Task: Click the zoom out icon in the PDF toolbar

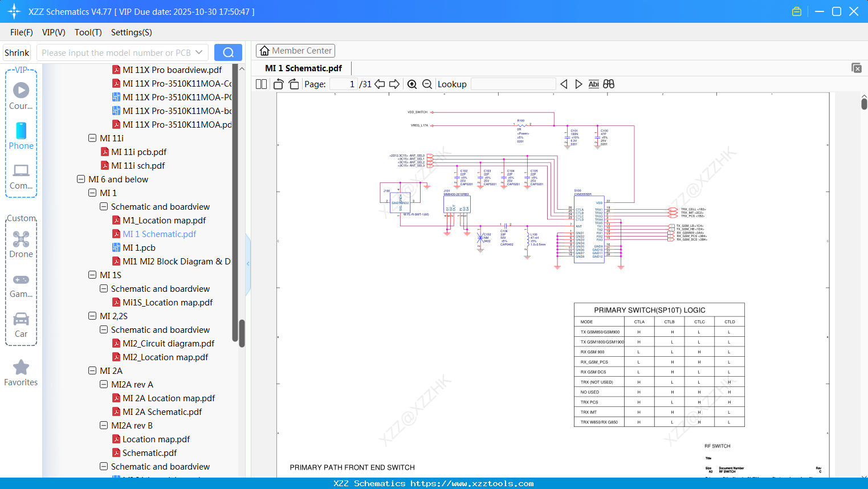Action: click(x=426, y=84)
